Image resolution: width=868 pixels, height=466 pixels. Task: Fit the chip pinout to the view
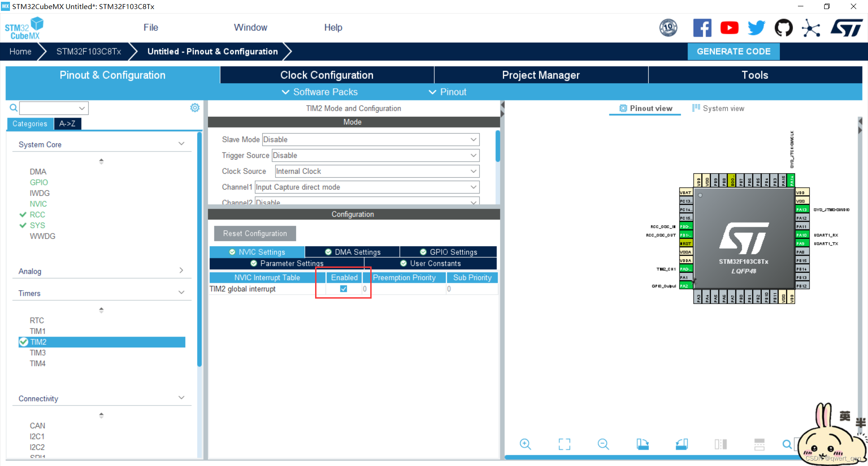coord(564,444)
